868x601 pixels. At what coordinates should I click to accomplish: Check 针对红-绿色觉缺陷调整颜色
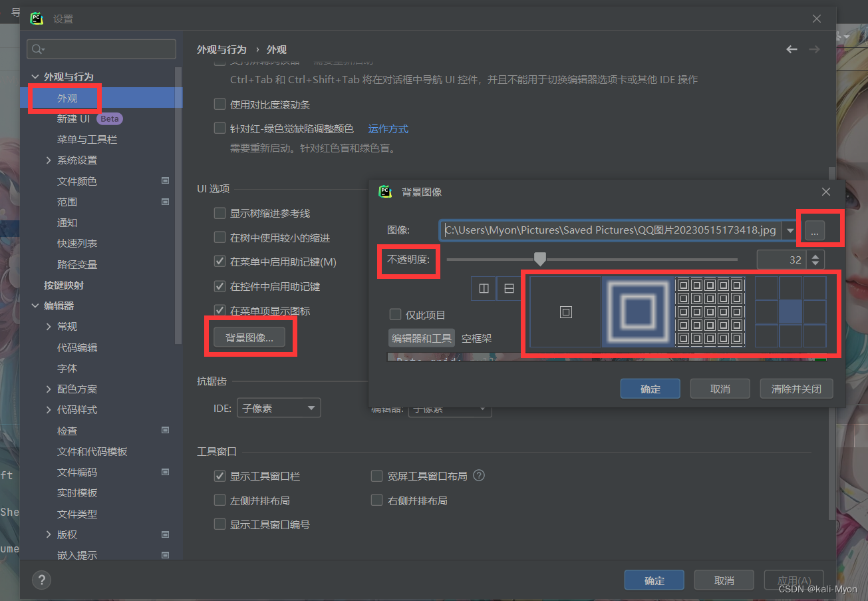(x=219, y=128)
